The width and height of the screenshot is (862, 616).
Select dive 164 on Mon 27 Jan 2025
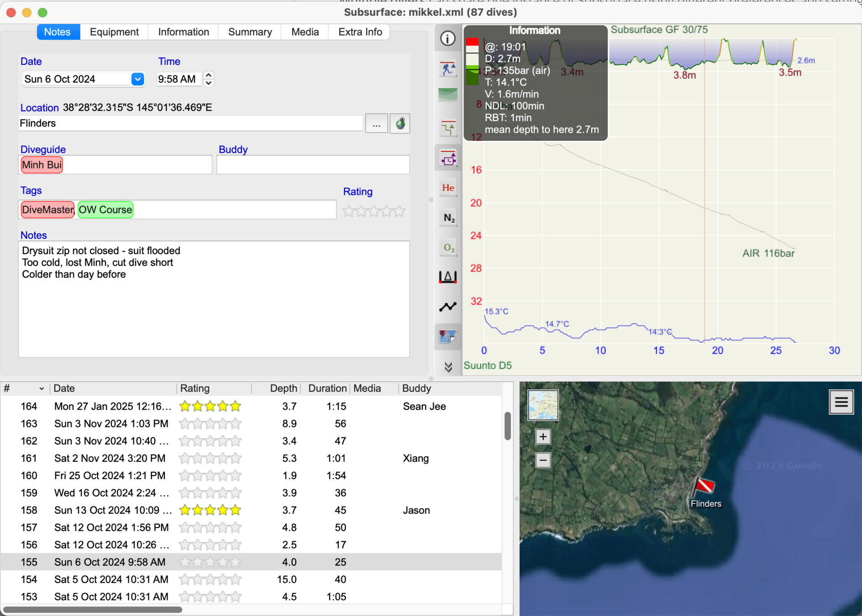(x=251, y=406)
